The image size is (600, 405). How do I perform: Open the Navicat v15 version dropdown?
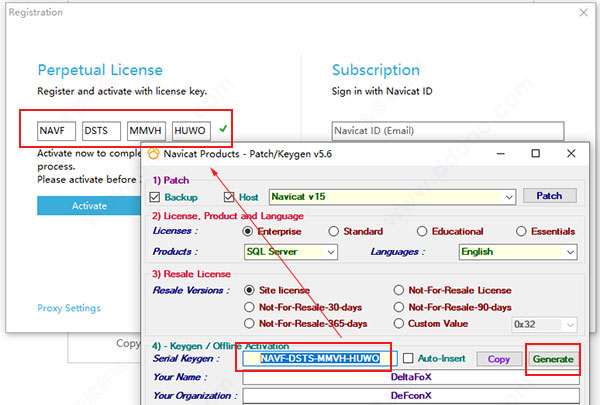[x=392, y=197]
